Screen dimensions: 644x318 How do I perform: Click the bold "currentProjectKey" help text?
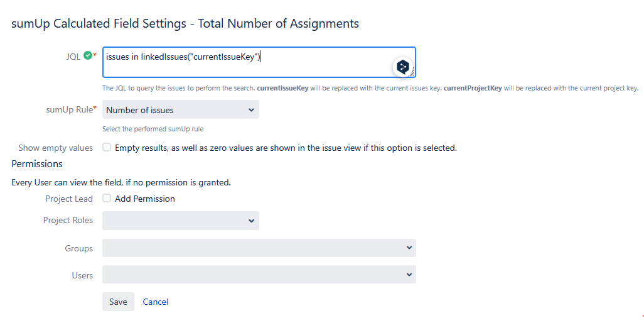click(473, 88)
